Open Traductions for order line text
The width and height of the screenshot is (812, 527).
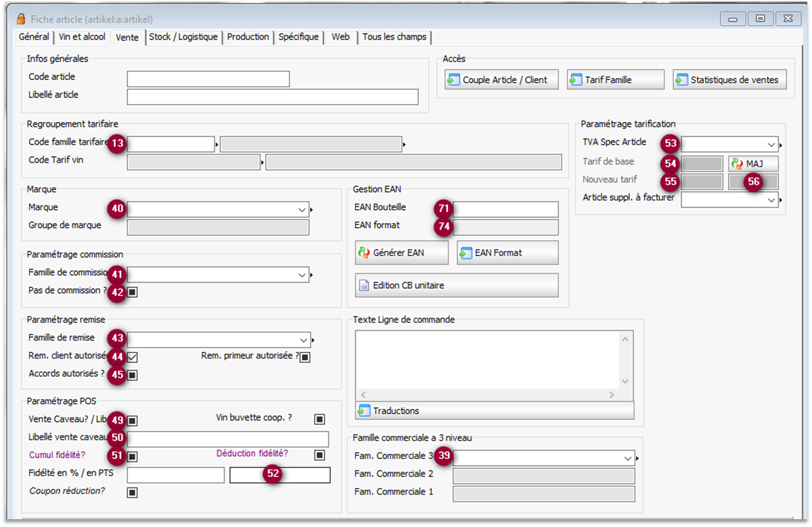pos(364,411)
